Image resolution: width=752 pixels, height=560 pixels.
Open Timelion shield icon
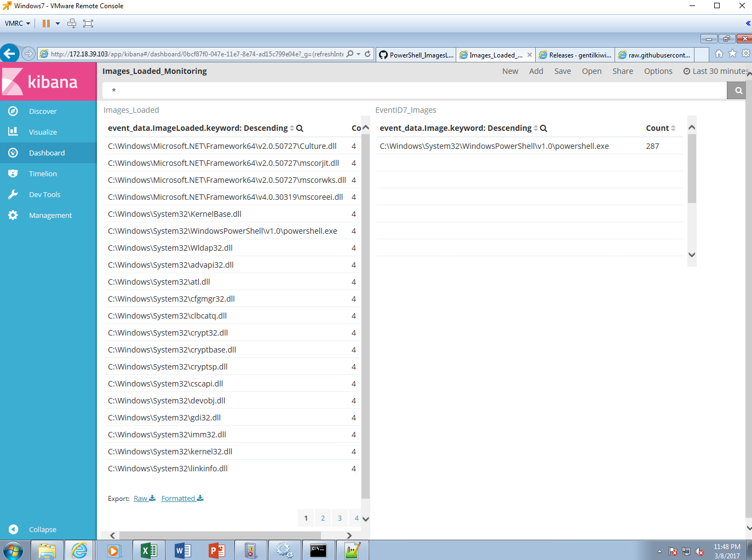[13, 174]
